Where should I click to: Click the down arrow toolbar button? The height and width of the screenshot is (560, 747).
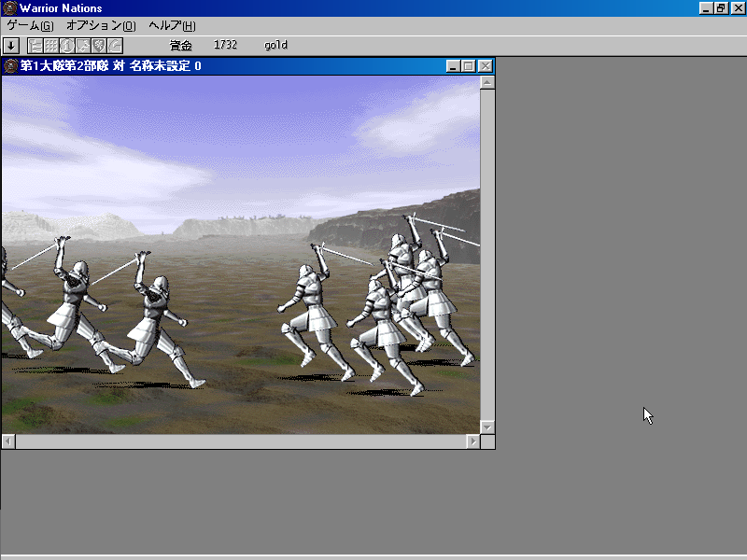[11, 45]
